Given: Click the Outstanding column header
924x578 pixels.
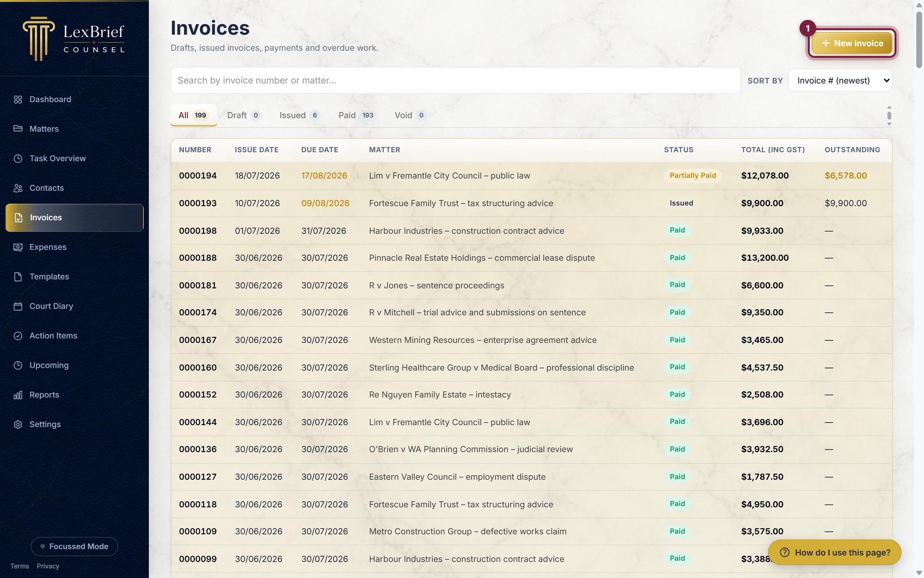Looking at the screenshot, I should (x=852, y=150).
